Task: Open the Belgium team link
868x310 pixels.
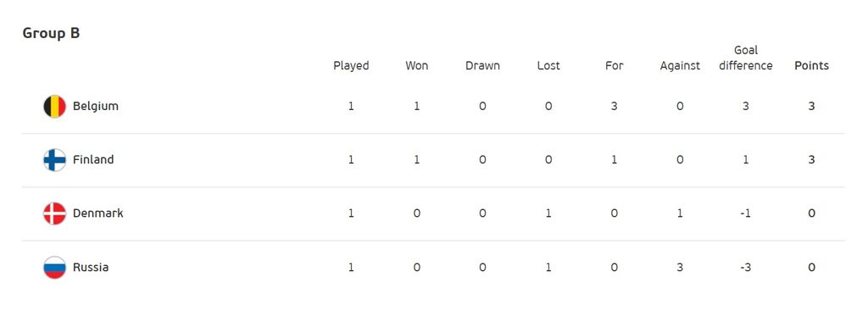Action: (96, 106)
